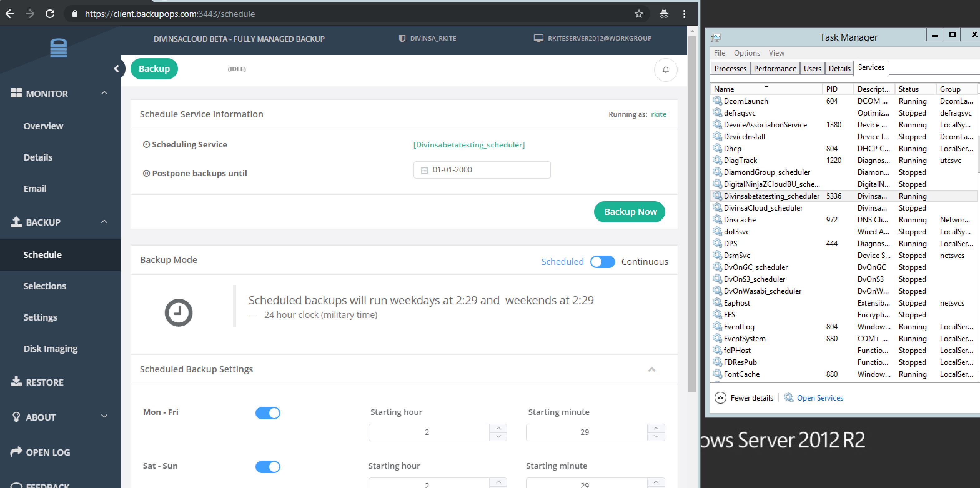Image resolution: width=980 pixels, height=488 pixels.
Task: Toggle the Mon-Fri backup schedule switch
Action: pos(268,412)
